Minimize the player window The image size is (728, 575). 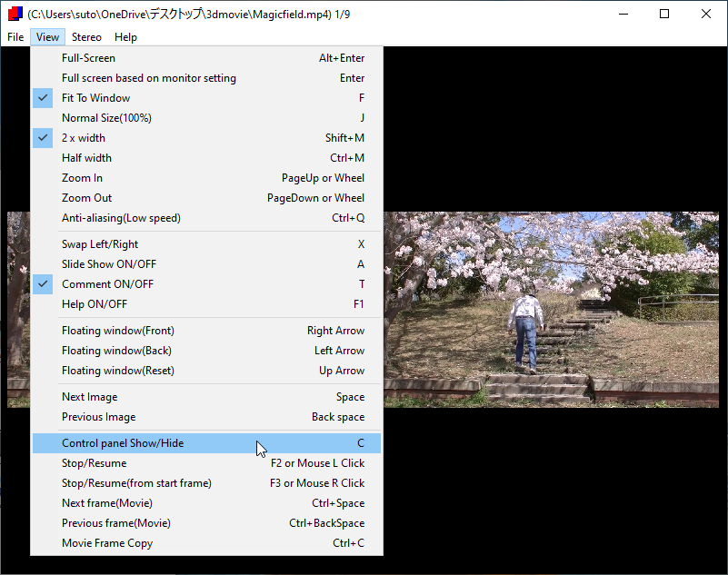coord(623,14)
